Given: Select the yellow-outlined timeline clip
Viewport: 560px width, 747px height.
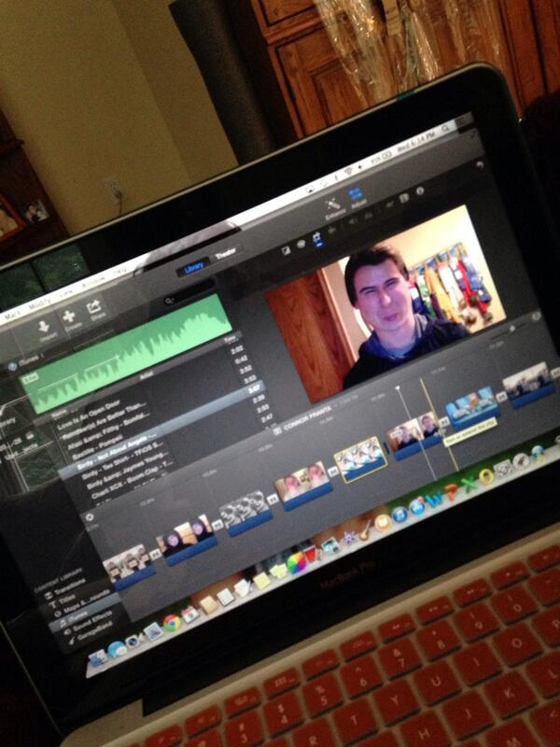Looking at the screenshot, I should click(x=360, y=458).
